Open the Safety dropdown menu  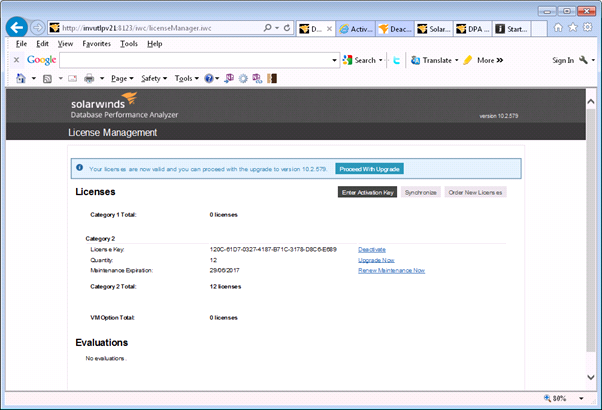[154, 78]
